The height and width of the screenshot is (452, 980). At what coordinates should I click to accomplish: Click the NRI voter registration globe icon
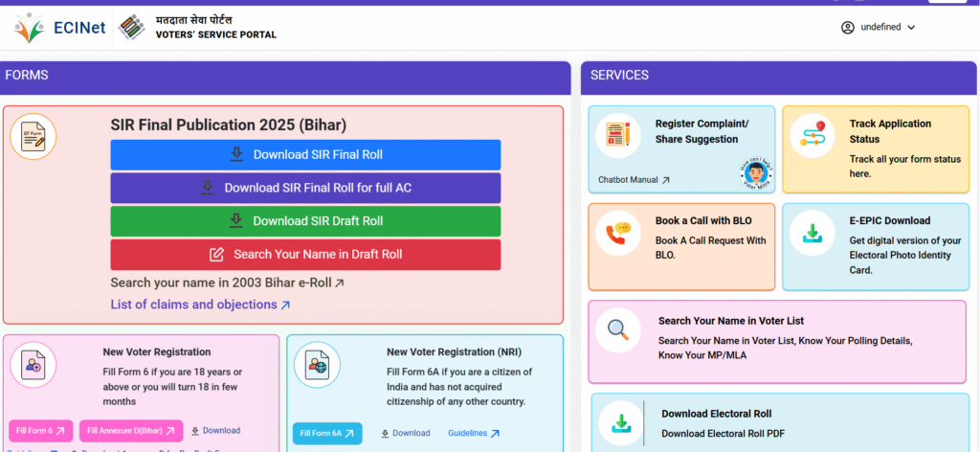[x=317, y=365]
